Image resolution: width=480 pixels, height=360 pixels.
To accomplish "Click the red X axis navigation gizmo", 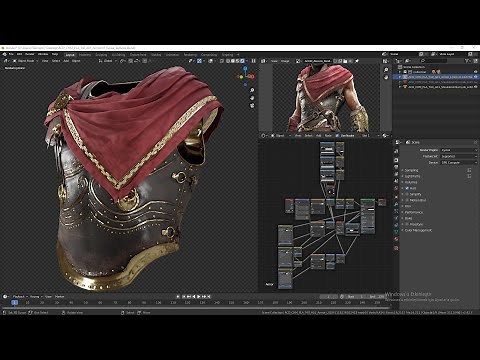I will (252, 77).
